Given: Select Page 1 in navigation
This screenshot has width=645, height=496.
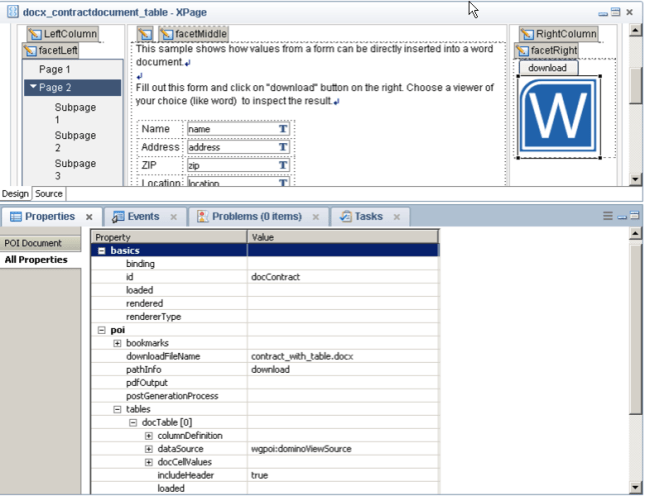Looking at the screenshot, I should point(55,69).
